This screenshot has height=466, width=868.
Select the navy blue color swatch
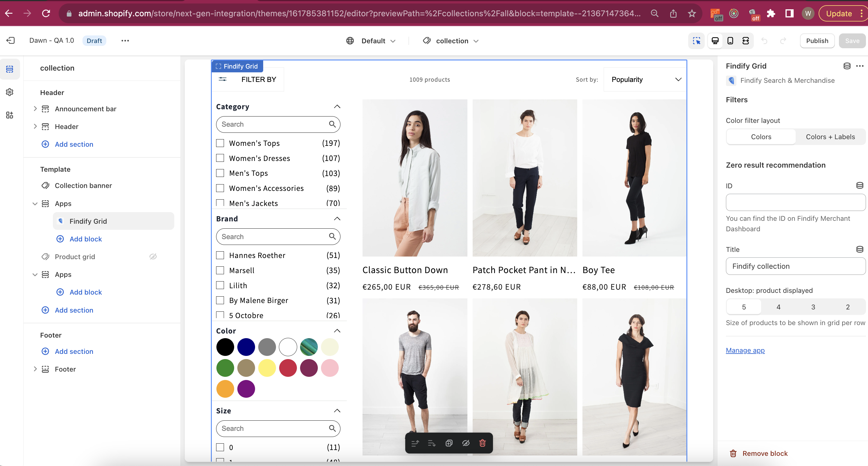(x=246, y=347)
